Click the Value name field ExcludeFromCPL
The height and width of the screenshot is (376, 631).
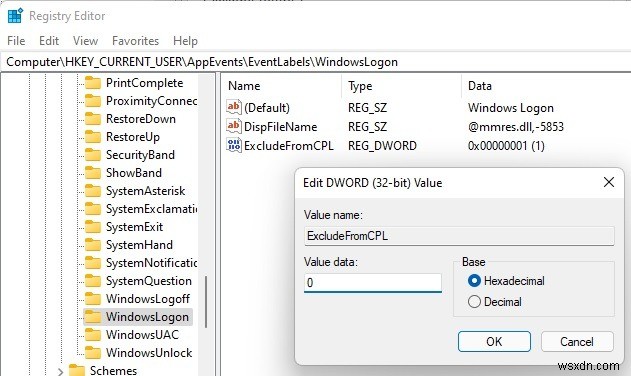[459, 236]
